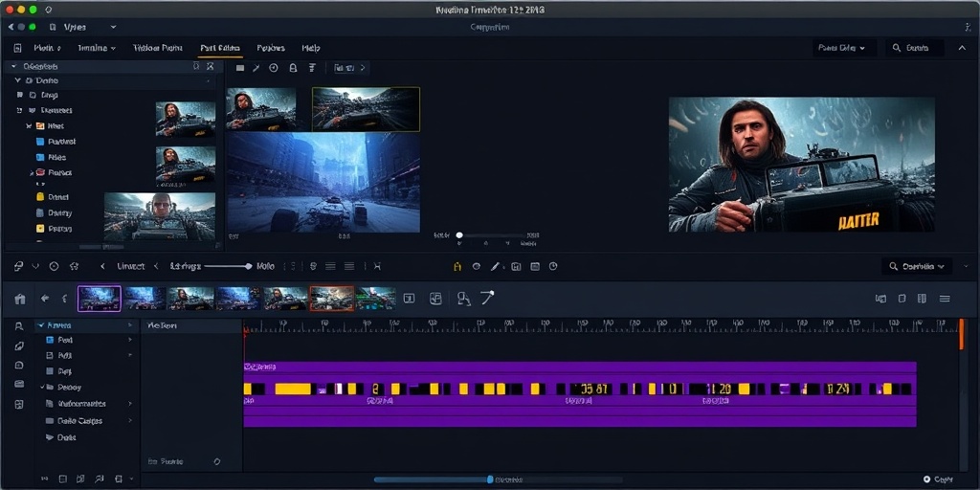The width and height of the screenshot is (980, 490).
Task: Select the magic wand icon after the thumbnail strip
Action: point(487,299)
